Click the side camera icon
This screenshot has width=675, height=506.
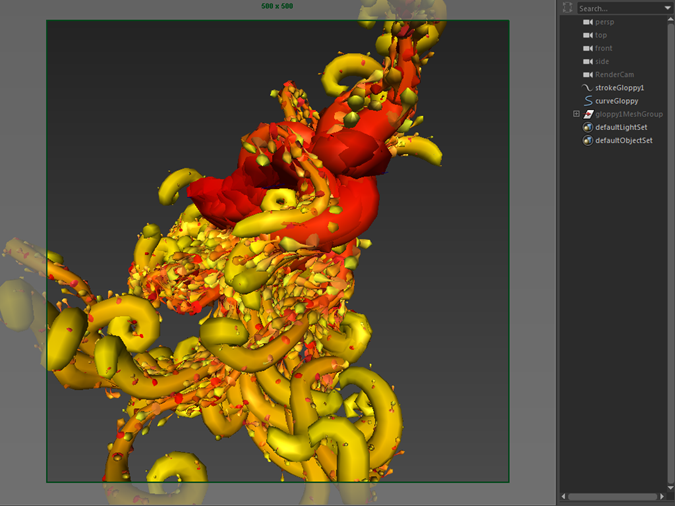(x=588, y=62)
